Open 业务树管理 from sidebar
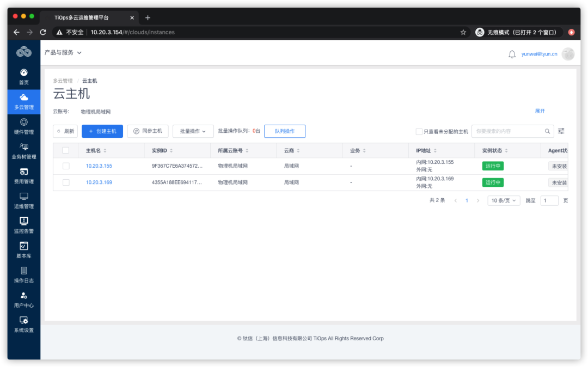Image resolution: width=588 pixels, height=367 pixels. pyautogui.click(x=23, y=151)
